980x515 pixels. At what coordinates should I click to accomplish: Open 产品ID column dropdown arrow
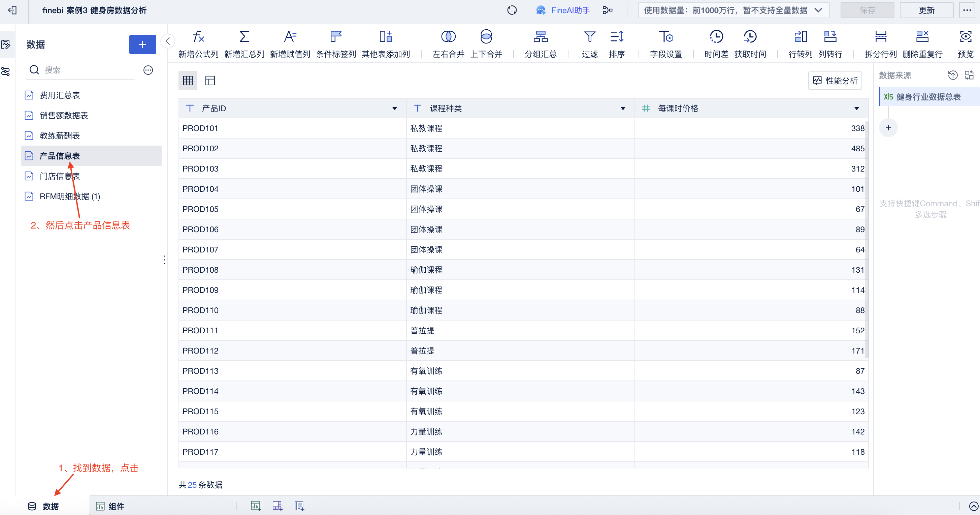[x=394, y=109]
